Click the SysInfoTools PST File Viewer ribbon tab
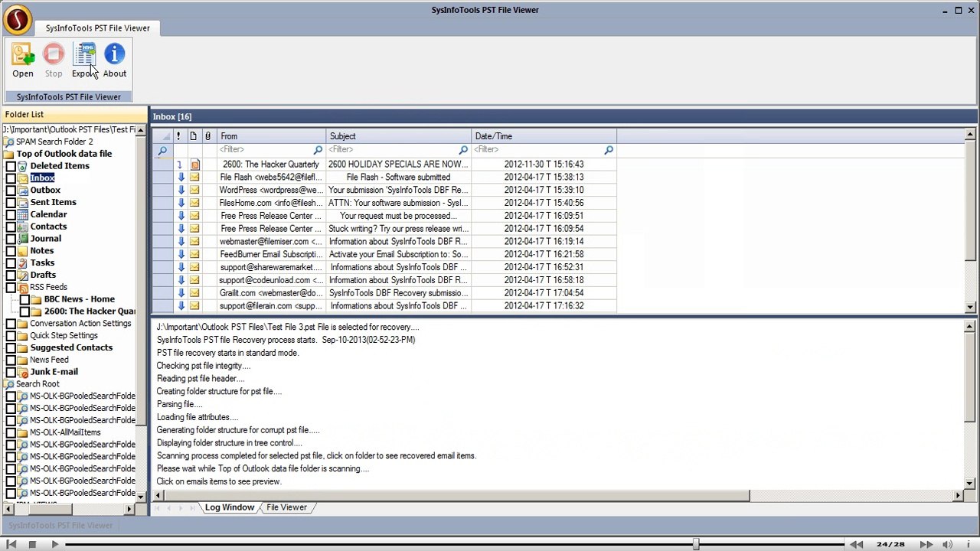This screenshot has width=980, height=551. point(97,28)
